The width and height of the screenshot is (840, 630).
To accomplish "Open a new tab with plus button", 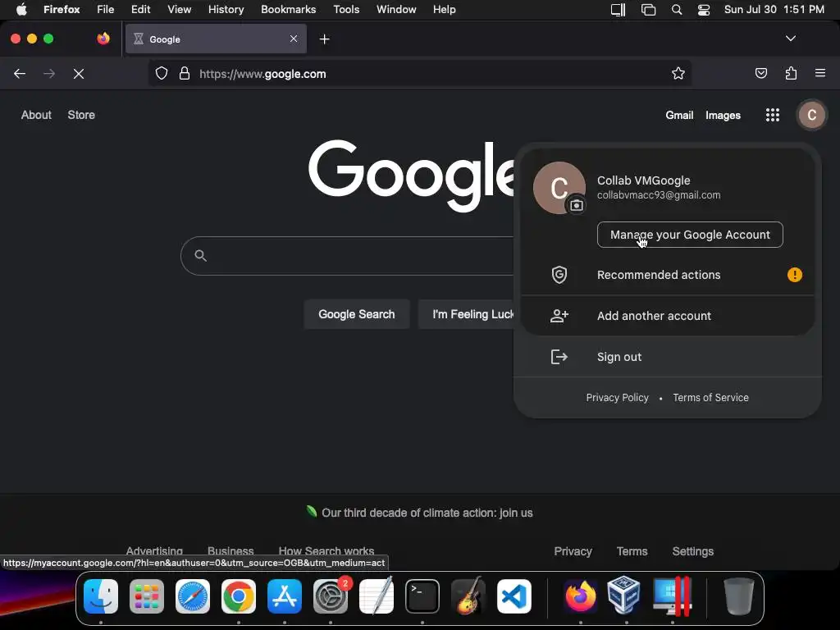I will tap(324, 39).
